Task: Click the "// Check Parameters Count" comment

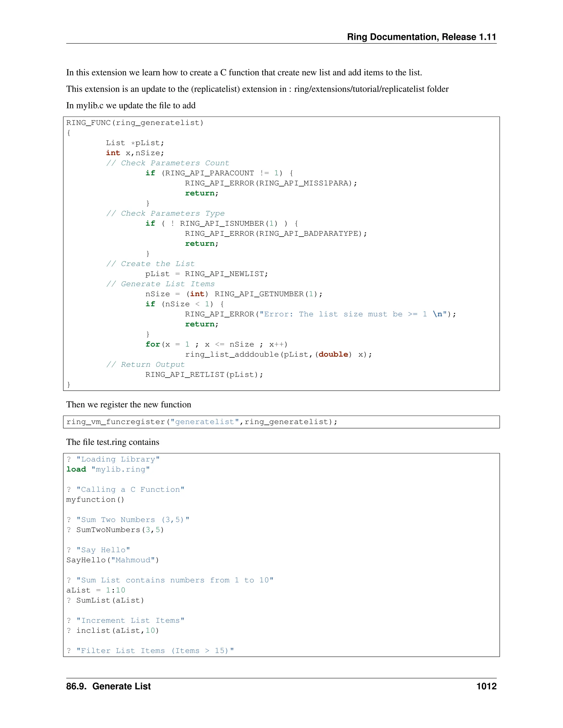Action: (x=167, y=163)
